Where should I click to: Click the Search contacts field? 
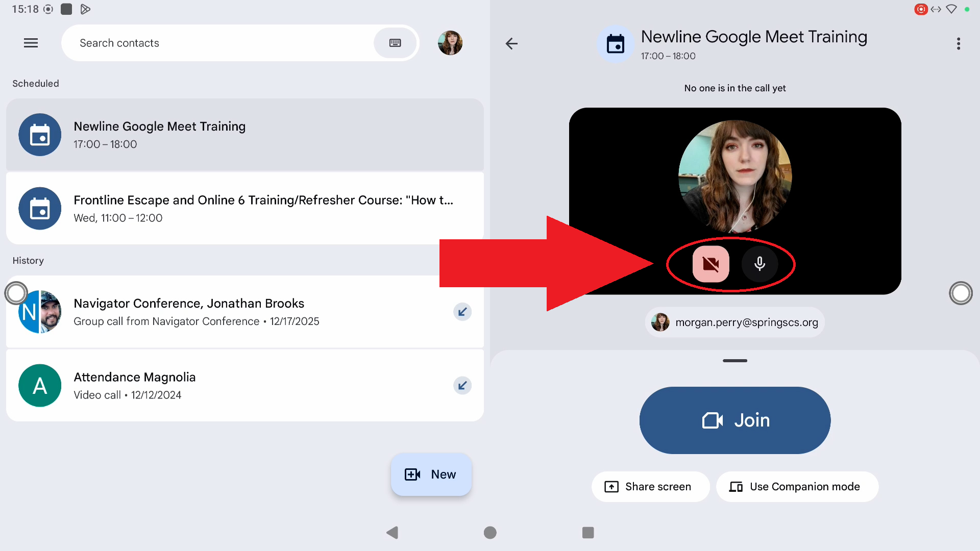[x=219, y=43]
